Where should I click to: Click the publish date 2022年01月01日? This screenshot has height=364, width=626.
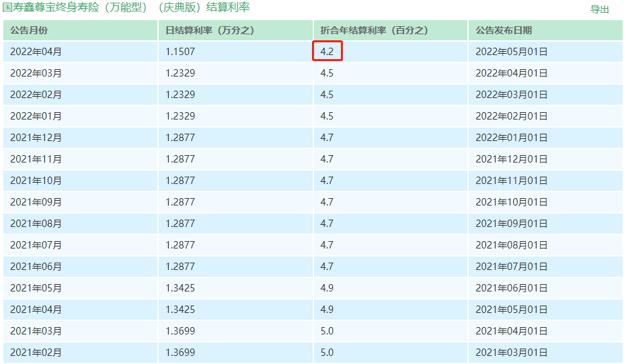point(512,138)
